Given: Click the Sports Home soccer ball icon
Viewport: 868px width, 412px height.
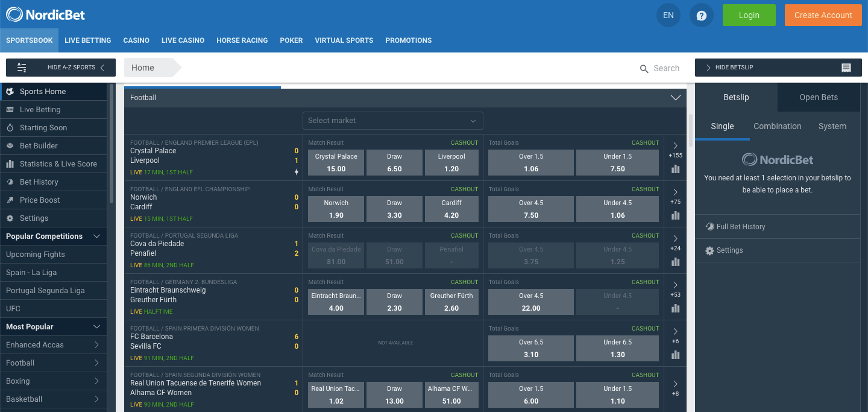Looking at the screenshot, I should (10, 92).
